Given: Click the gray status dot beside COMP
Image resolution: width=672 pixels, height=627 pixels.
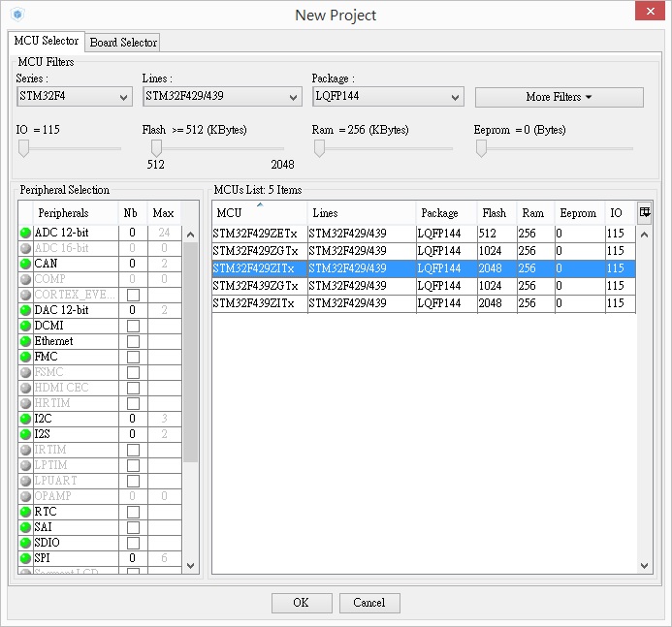Looking at the screenshot, I should (25, 279).
